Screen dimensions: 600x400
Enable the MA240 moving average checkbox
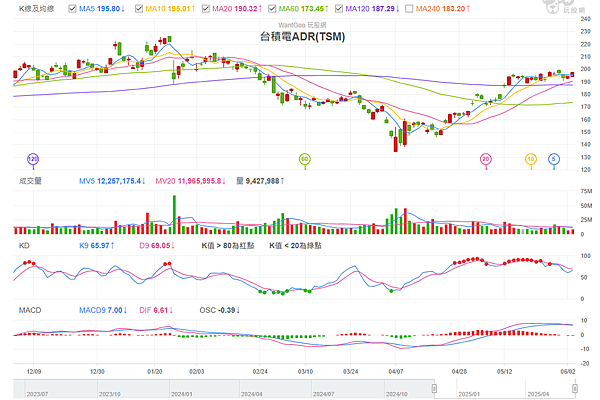coord(409,8)
